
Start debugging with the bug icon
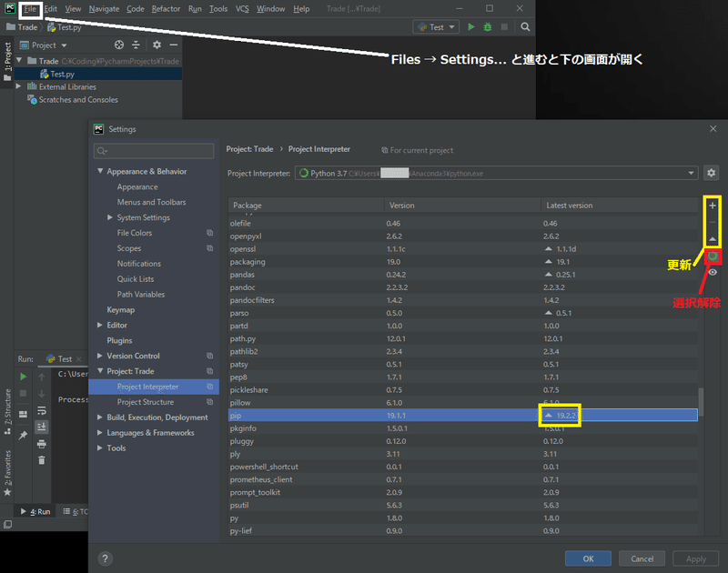point(488,27)
